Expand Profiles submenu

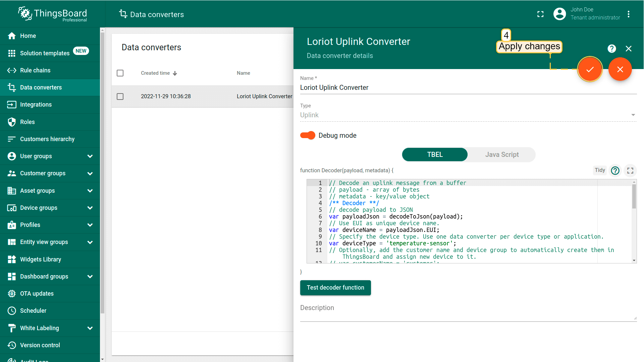(x=90, y=225)
